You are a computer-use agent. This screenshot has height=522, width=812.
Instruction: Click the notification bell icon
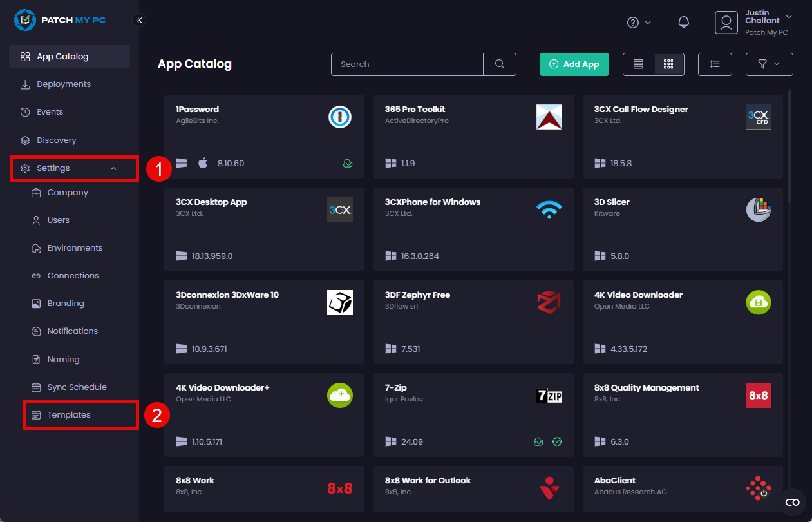pos(683,22)
